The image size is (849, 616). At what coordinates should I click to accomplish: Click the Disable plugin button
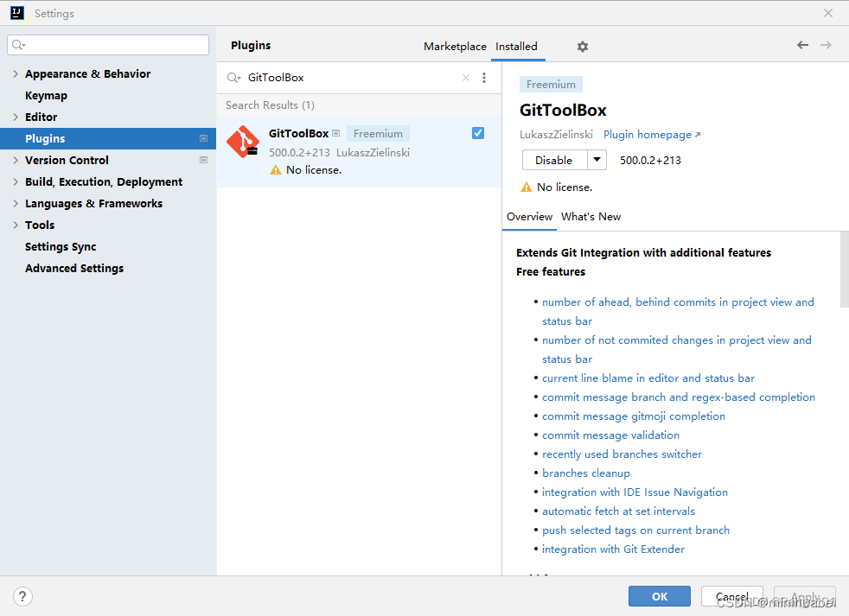[554, 160]
